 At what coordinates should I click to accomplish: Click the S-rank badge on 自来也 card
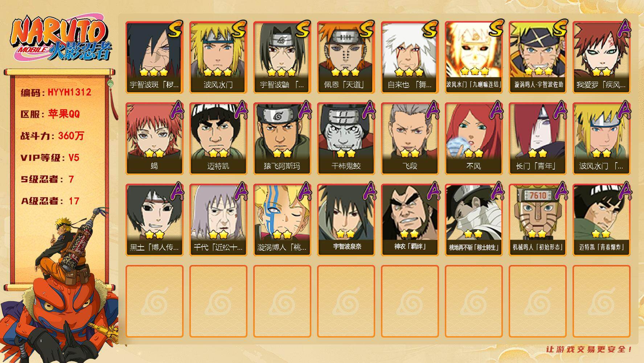(430, 28)
